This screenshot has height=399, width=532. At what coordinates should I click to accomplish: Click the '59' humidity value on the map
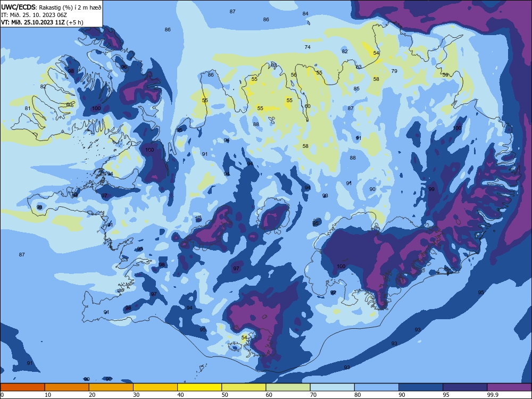[x=445, y=74]
